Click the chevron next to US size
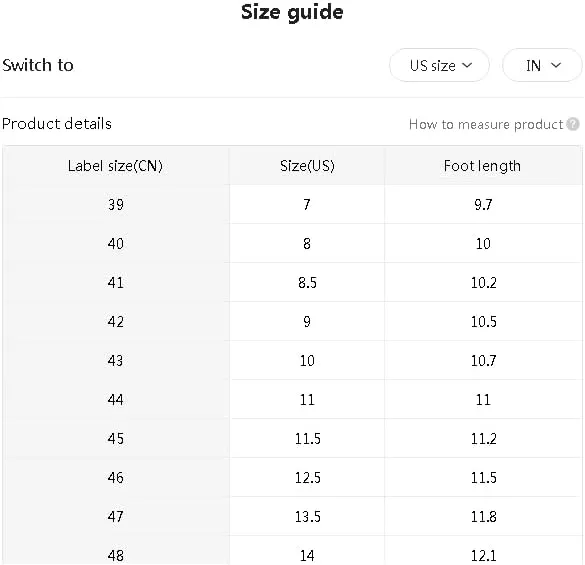The height and width of the screenshot is (565, 585). pyautogui.click(x=467, y=65)
